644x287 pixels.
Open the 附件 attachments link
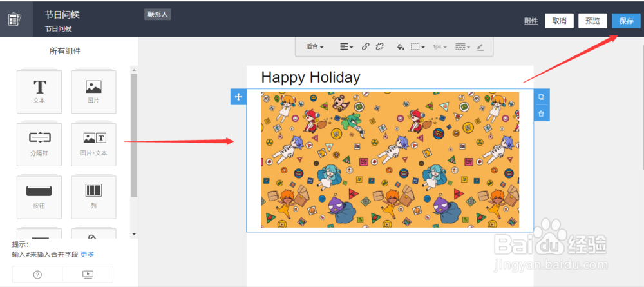[531, 21]
